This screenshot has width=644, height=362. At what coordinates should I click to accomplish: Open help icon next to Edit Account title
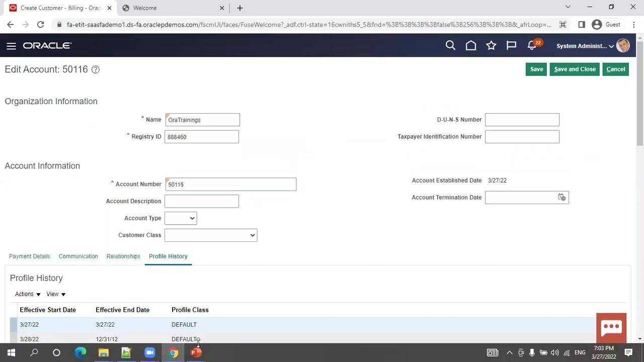95,69
